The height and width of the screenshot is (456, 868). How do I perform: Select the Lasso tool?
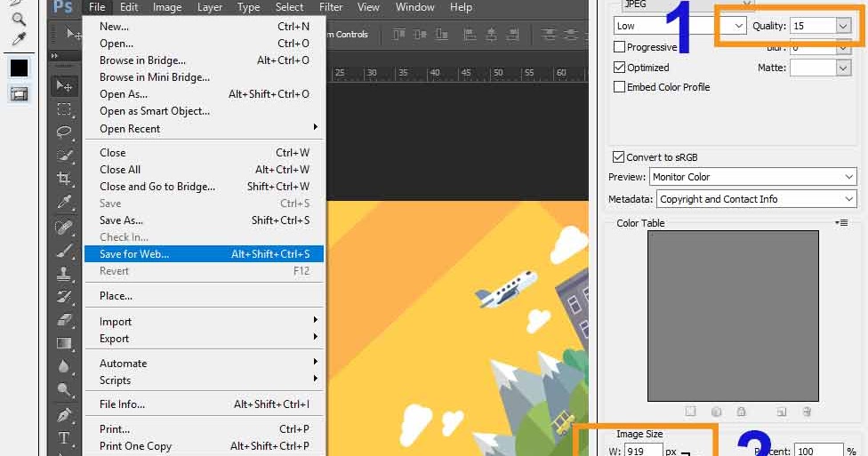coord(64,132)
